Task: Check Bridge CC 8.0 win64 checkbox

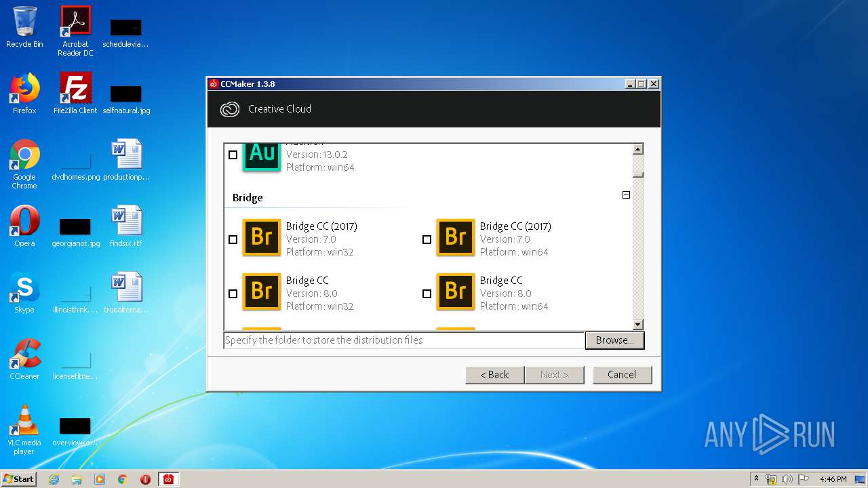Action: [x=427, y=293]
